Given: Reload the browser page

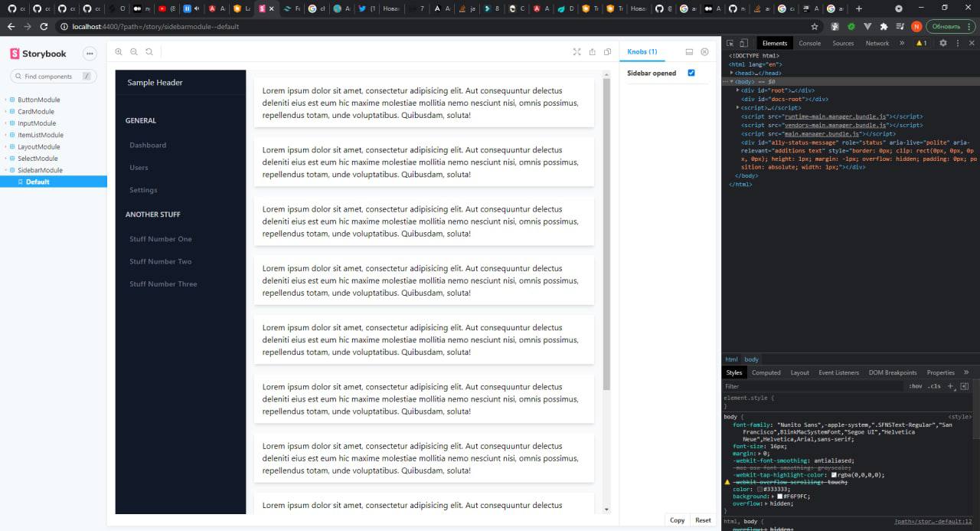Looking at the screenshot, I should coord(44,26).
